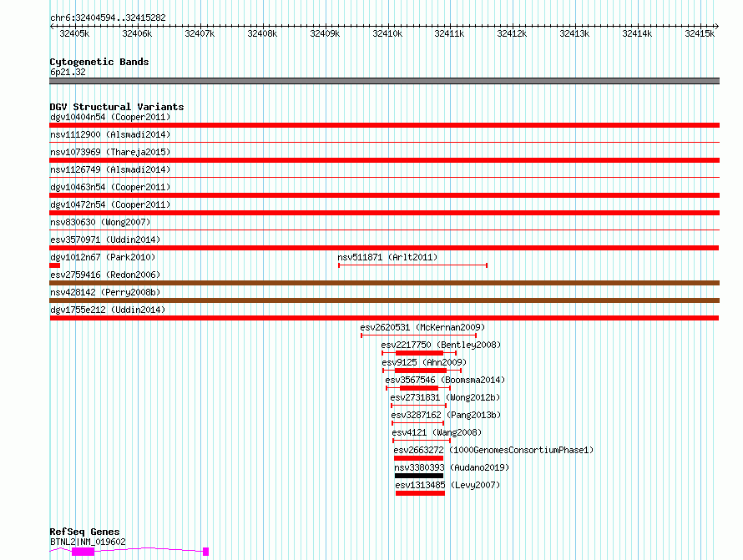
Task: Click the Cytogenetic Bands track title
Action: 99,62
